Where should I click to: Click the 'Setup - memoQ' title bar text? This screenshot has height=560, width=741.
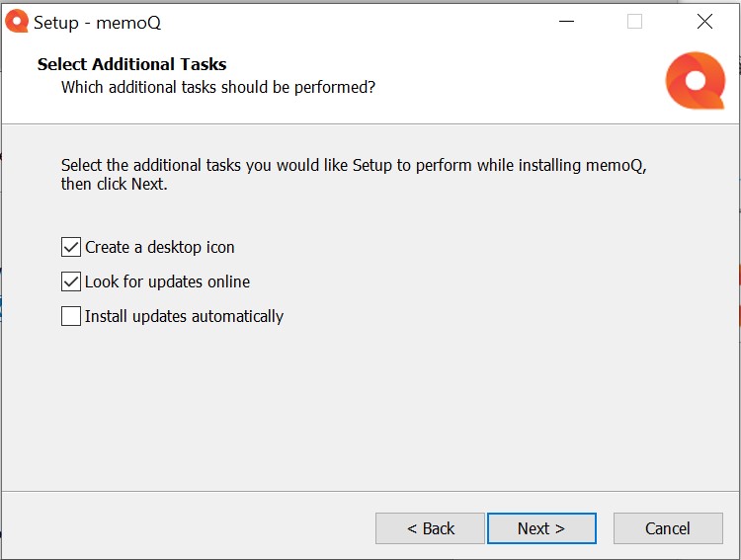coord(98,22)
